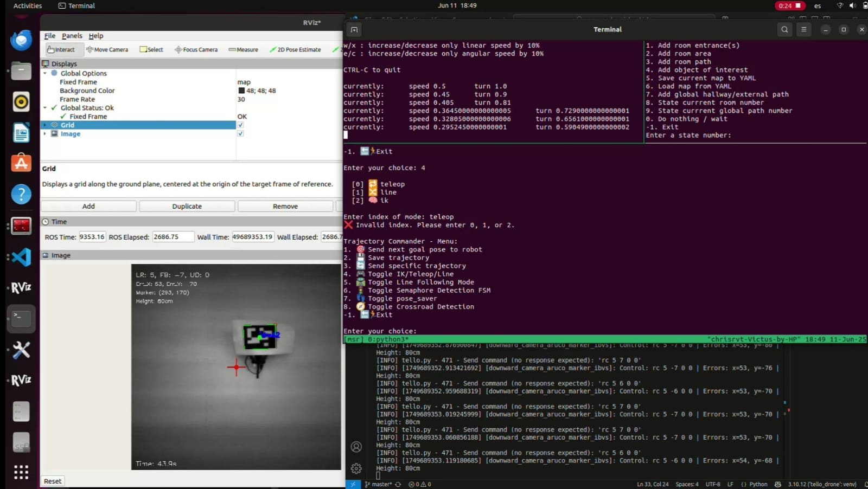Click the Duplicate button
This screenshot has height=489, width=868.
point(187,207)
